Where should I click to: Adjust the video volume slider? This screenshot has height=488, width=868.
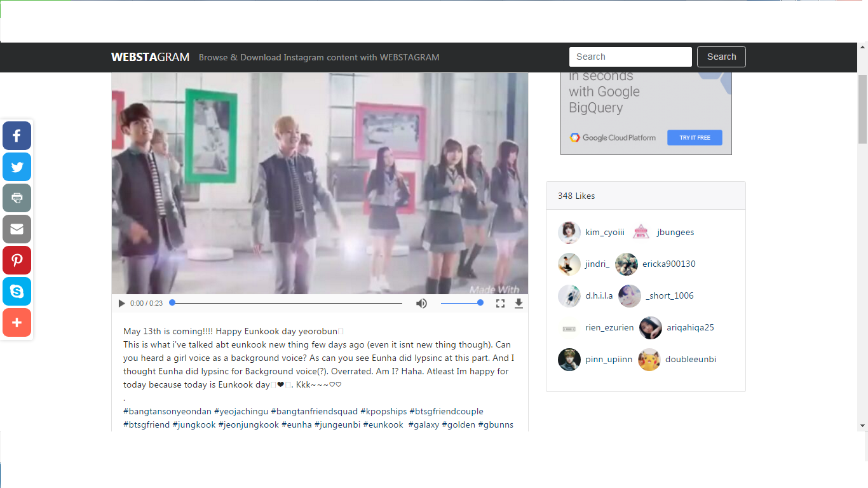click(461, 303)
